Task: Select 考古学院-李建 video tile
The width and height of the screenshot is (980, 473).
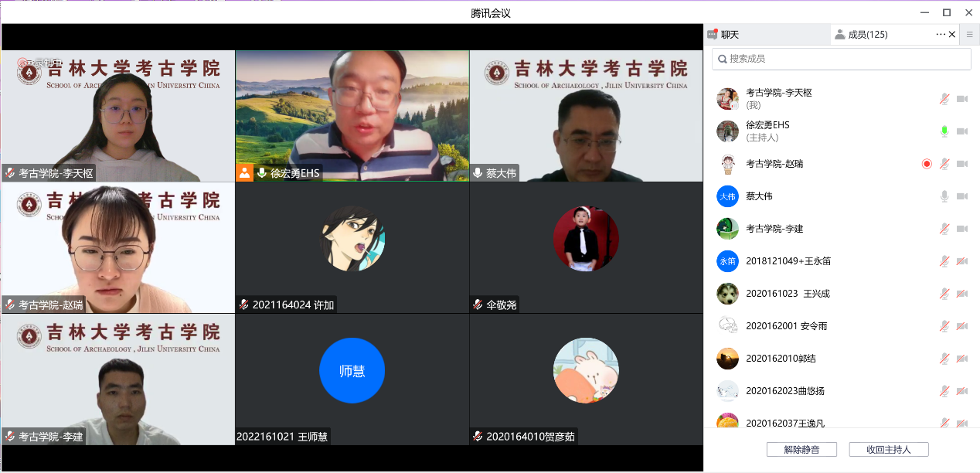Action: tap(118, 379)
